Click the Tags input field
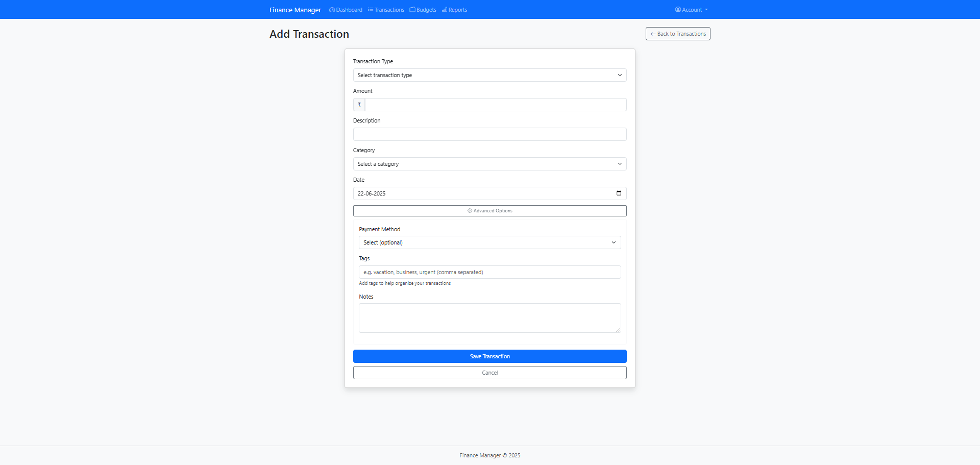The image size is (980, 465). pos(489,272)
